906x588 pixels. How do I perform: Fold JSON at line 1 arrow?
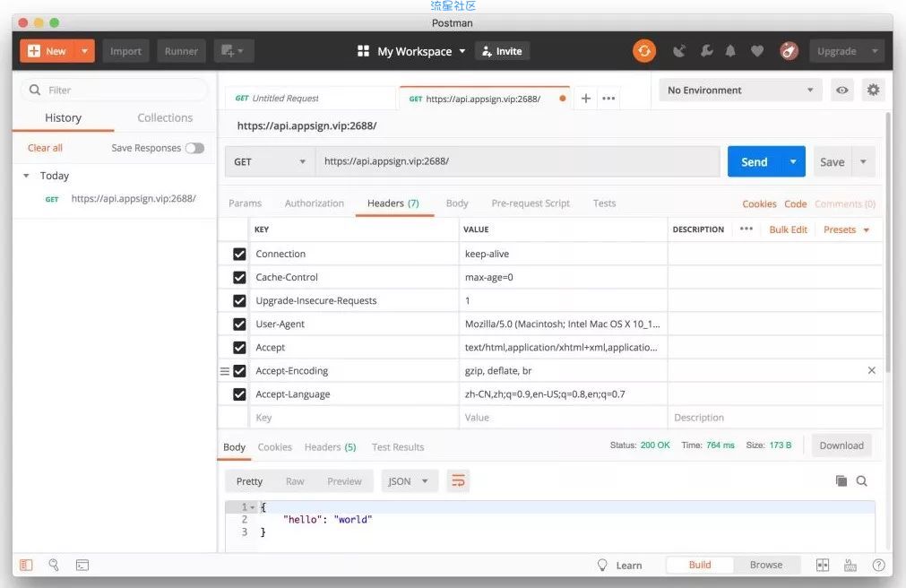pyautogui.click(x=252, y=507)
